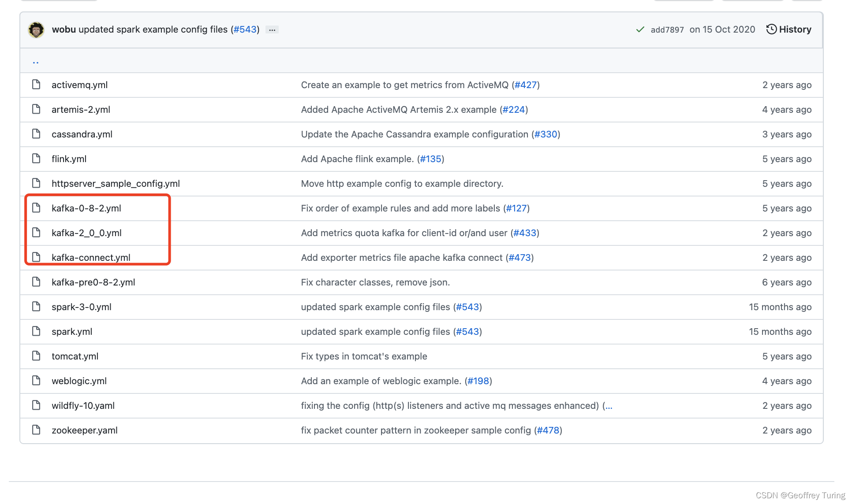Expand truncated wildfly-10 commit message ellipsis
The image size is (852, 504).
(609, 406)
